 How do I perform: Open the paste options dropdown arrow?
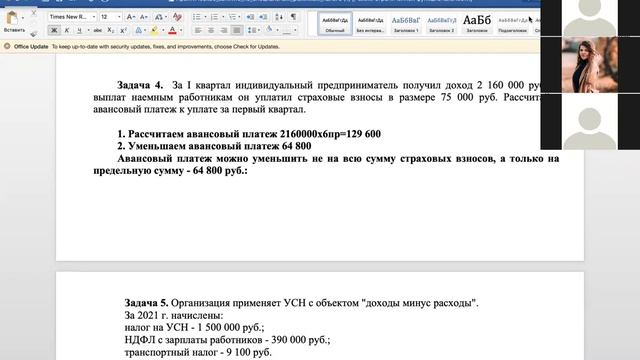[23, 18]
